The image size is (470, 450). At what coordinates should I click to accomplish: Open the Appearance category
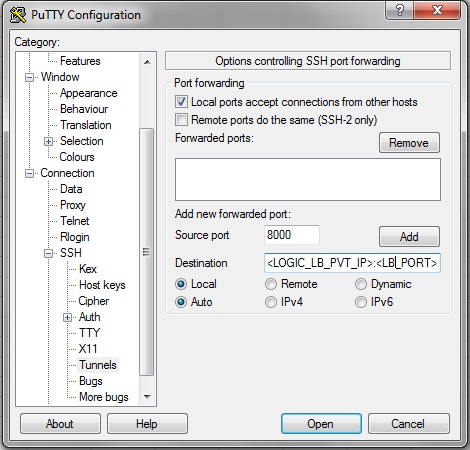(89, 93)
